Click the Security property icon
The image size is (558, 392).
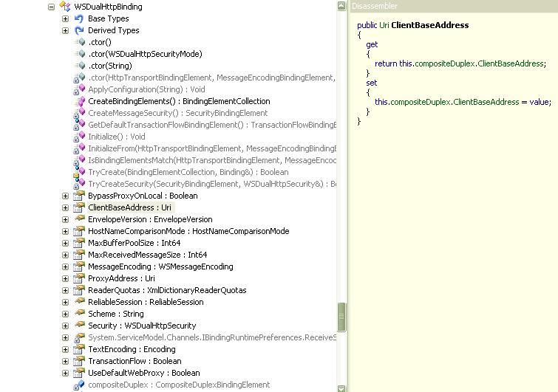[x=79, y=326]
